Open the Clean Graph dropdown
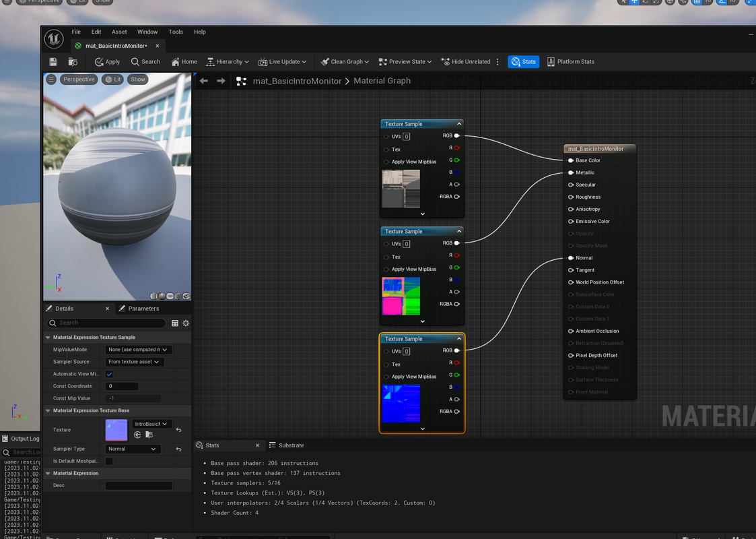The image size is (756, 539). coord(345,62)
